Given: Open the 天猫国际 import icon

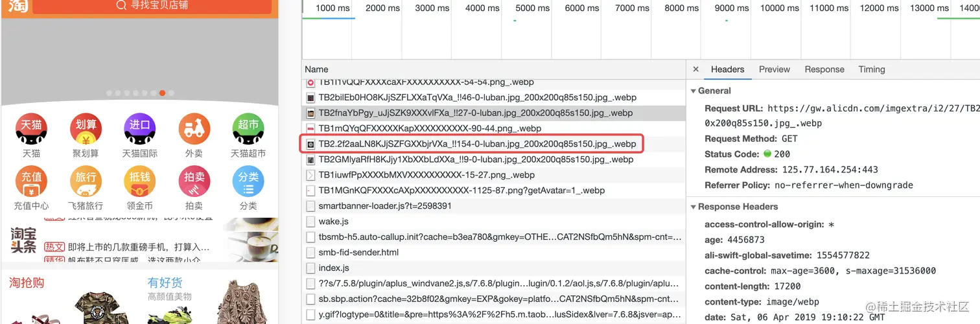Looking at the screenshot, I should [139, 130].
